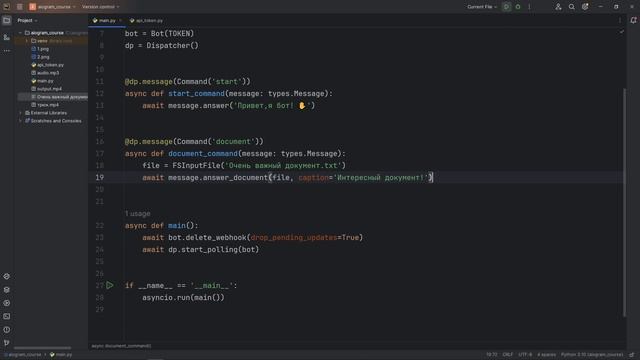Open Notifications bell panel
The height and width of the screenshot is (360, 640).
pyautogui.click(x=633, y=20)
